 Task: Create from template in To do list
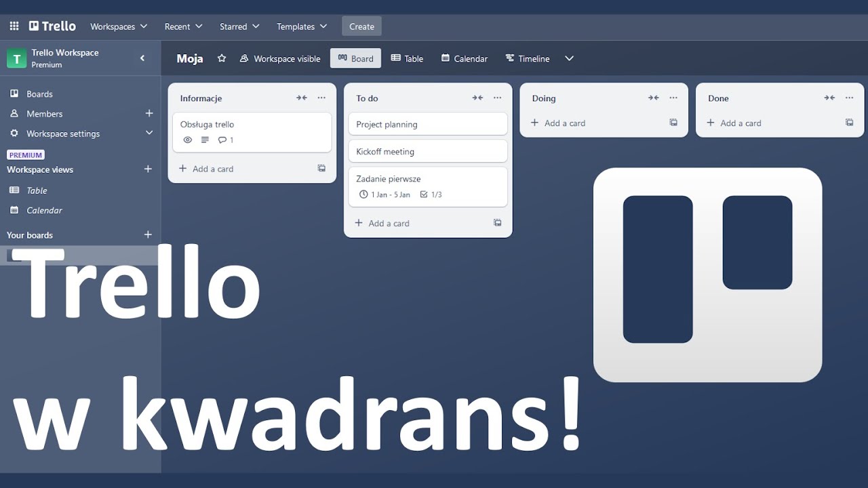point(497,222)
